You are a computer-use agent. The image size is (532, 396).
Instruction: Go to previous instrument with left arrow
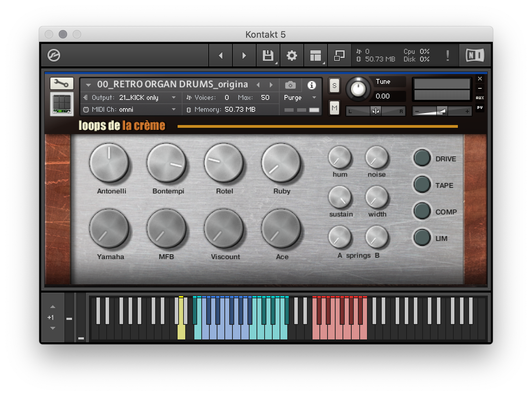(x=221, y=55)
